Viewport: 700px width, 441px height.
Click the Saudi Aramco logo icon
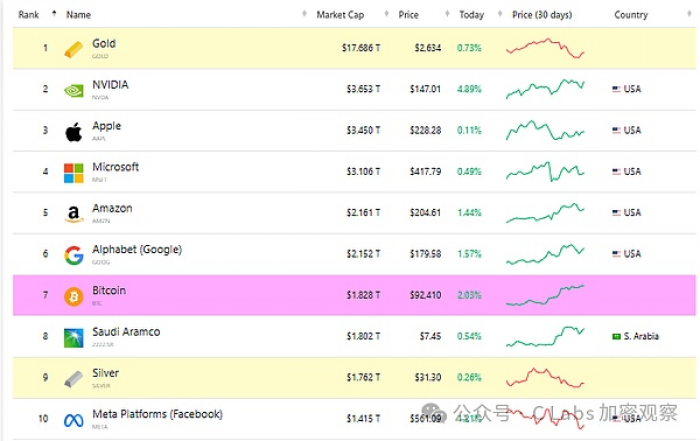74,338
